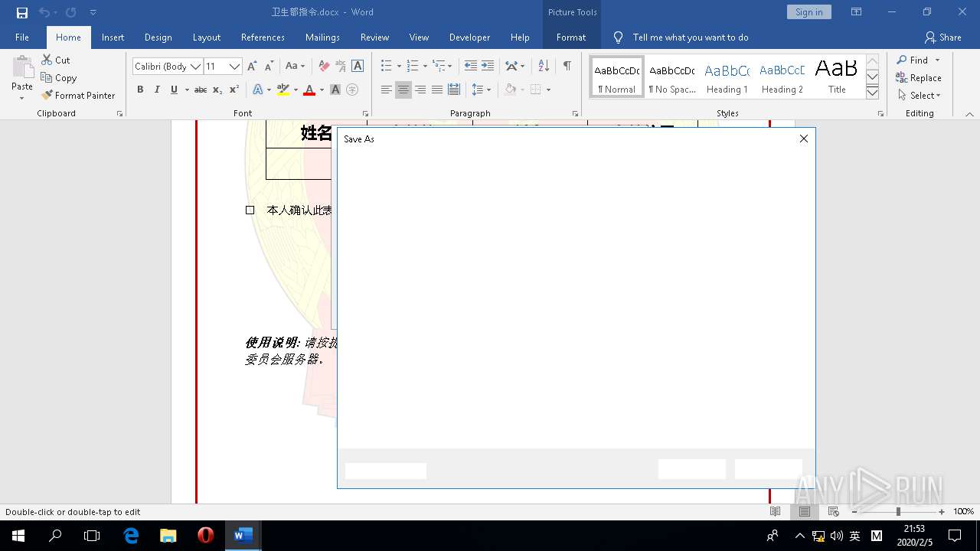The width and height of the screenshot is (980, 551).
Task: Toggle show paragraph marks
Action: tap(567, 67)
